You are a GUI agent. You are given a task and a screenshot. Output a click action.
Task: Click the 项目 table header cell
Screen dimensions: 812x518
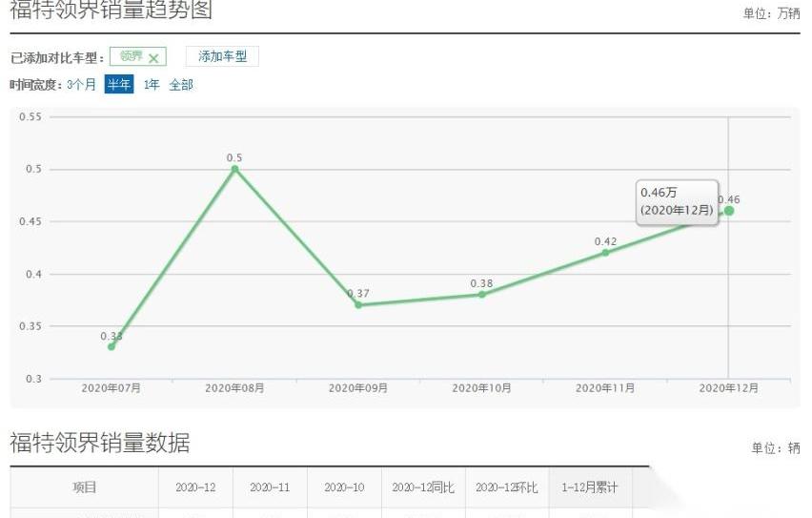coord(85,487)
